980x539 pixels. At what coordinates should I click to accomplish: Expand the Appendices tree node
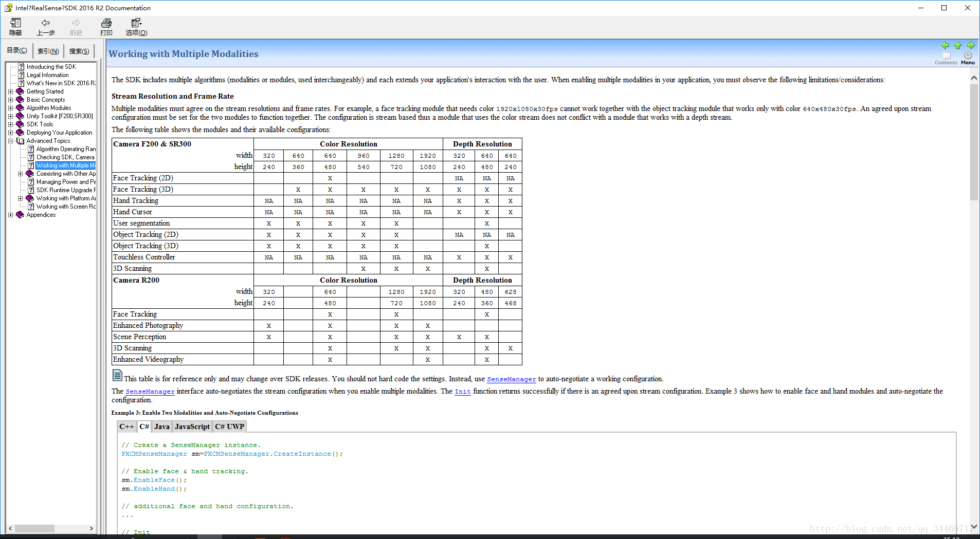click(x=10, y=215)
